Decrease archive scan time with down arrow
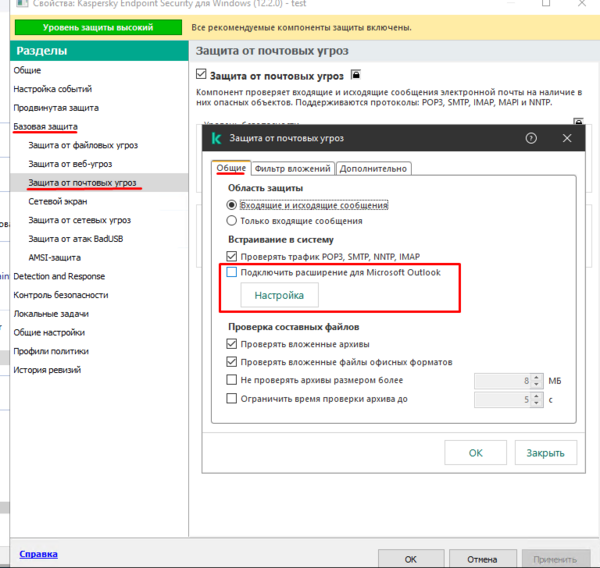Viewport: 600px width, 568px height. tap(536, 403)
